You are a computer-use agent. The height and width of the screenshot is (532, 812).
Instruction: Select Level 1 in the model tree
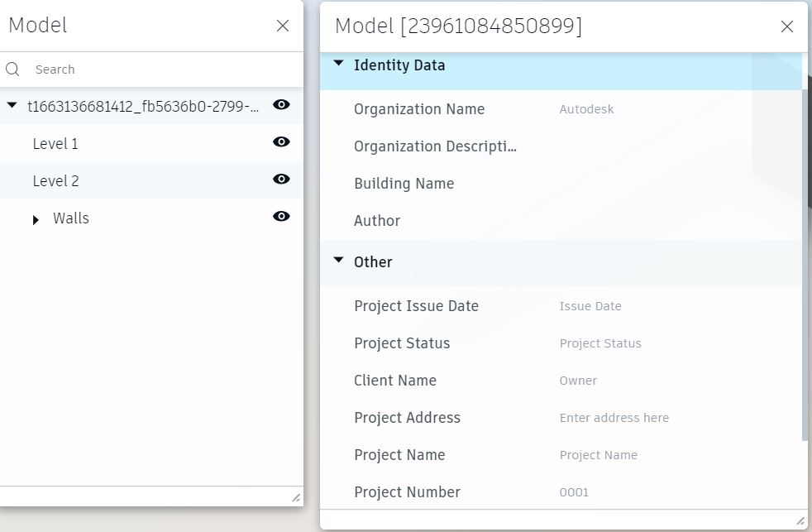click(x=55, y=144)
